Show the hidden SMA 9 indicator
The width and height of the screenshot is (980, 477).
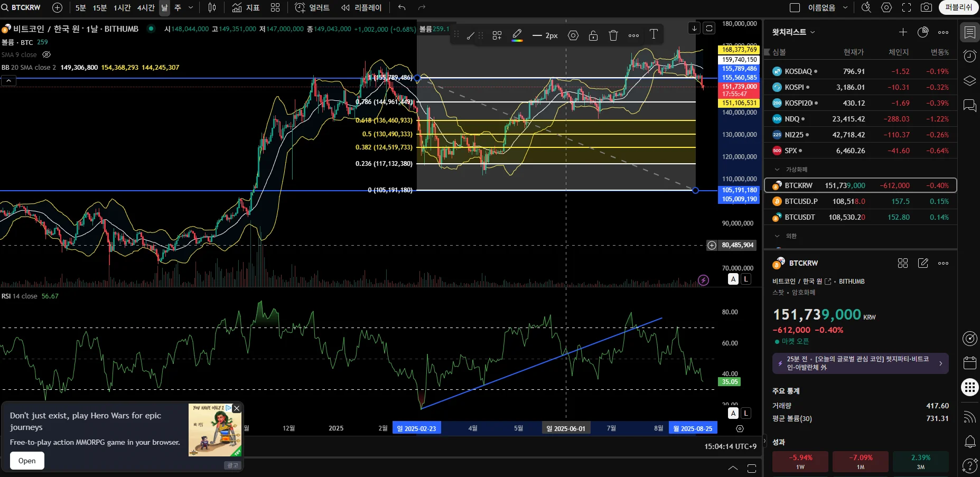coord(46,54)
